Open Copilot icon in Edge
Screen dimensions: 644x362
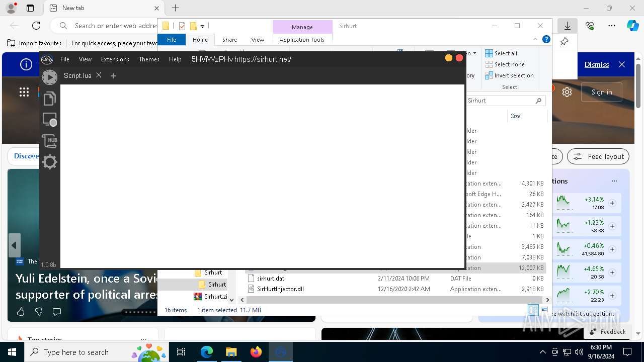(632, 26)
